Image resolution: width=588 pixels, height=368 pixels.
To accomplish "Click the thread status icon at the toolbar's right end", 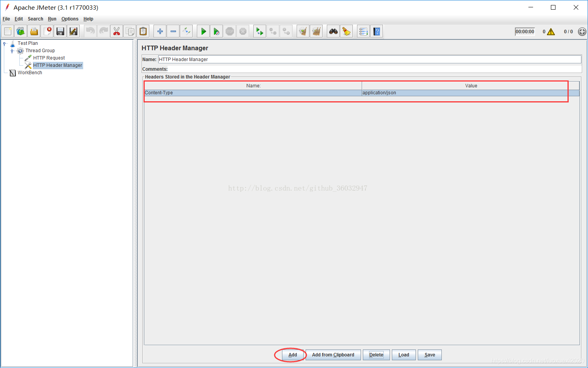I will 582,32.
